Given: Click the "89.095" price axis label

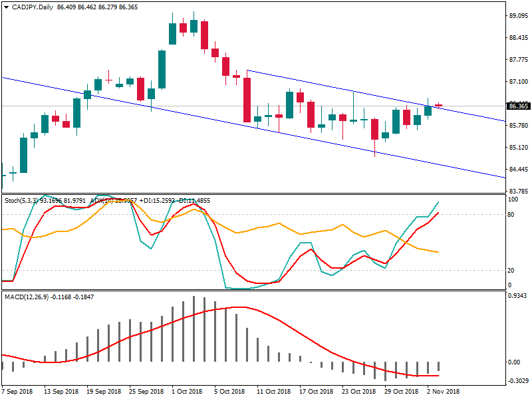Looking at the screenshot, I should pyautogui.click(x=519, y=15).
